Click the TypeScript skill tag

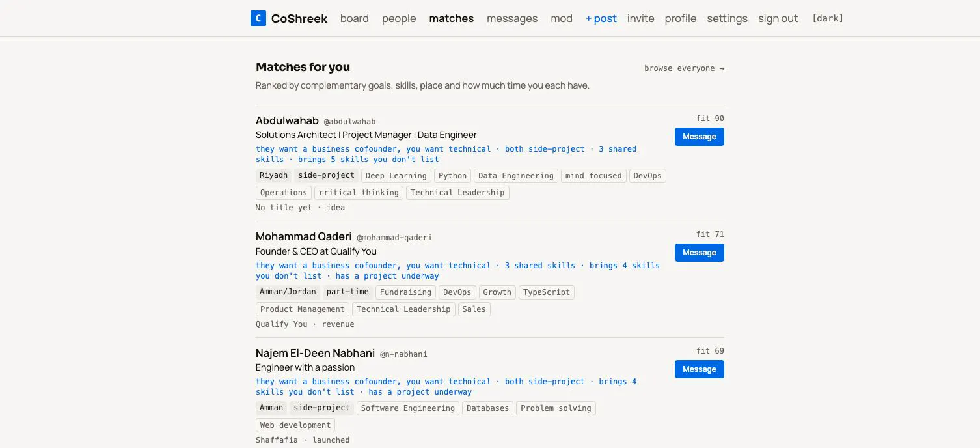pyautogui.click(x=547, y=292)
